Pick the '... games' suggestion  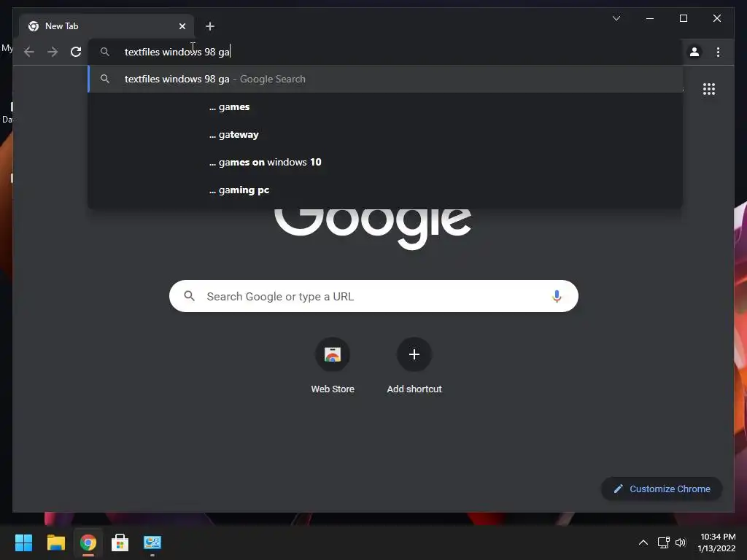tap(385, 107)
